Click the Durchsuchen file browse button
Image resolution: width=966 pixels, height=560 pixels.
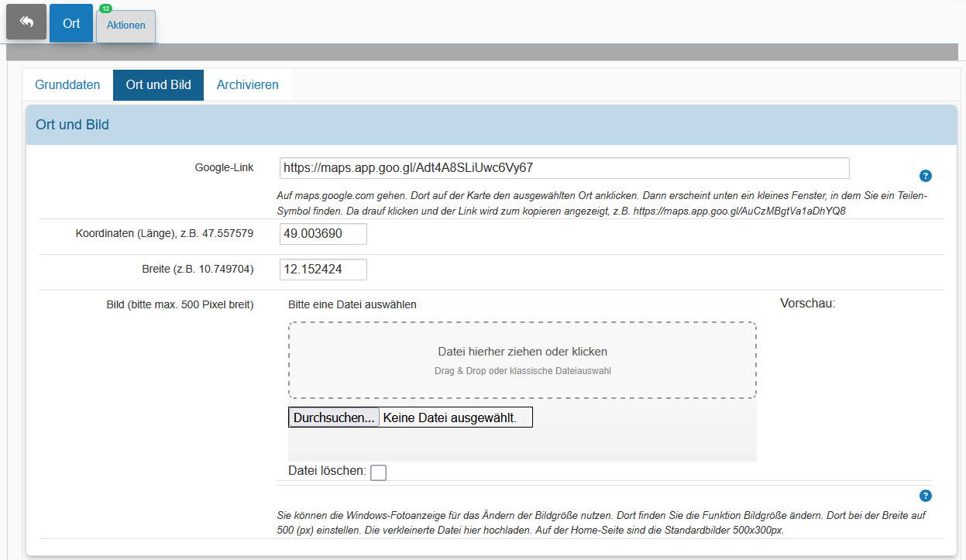coord(334,417)
